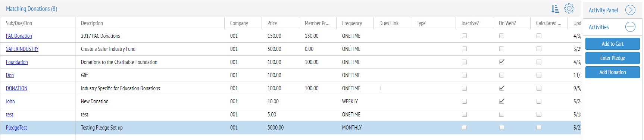Select 'New Donation' description cell
Screen dimensions: 644x140
point(150,101)
